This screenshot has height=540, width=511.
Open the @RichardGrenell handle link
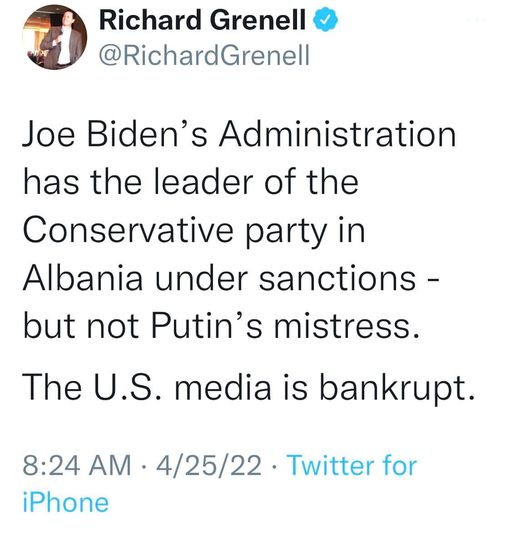(205, 56)
